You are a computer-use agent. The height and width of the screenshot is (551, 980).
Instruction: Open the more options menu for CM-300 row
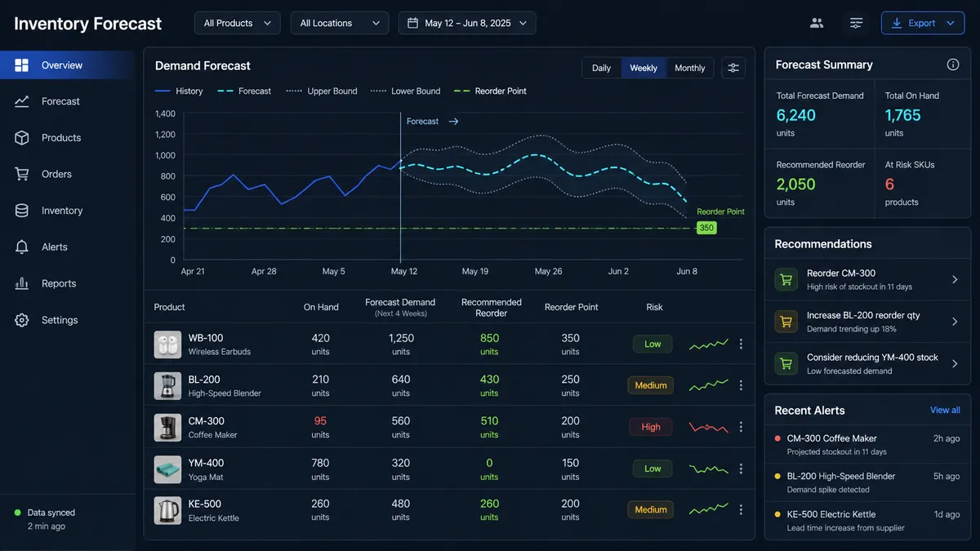(741, 427)
